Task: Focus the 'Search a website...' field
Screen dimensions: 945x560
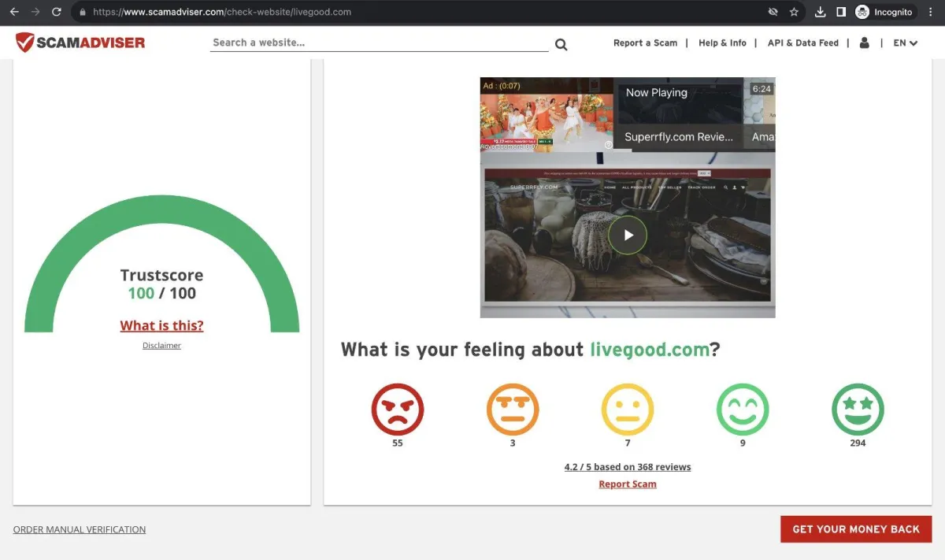Action: point(380,43)
